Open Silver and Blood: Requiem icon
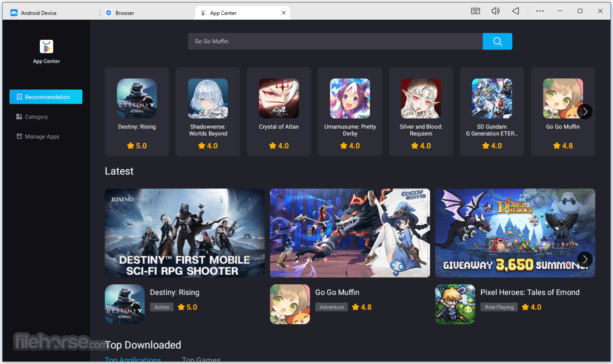 click(x=421, y=98)
